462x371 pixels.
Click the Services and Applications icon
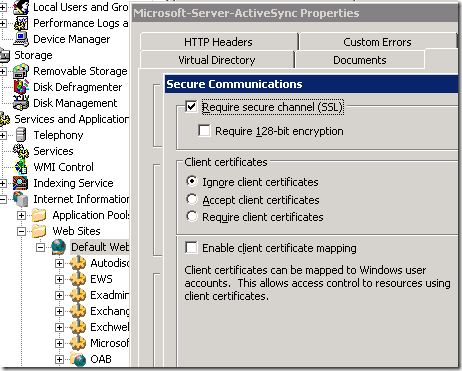coord(5,119)
